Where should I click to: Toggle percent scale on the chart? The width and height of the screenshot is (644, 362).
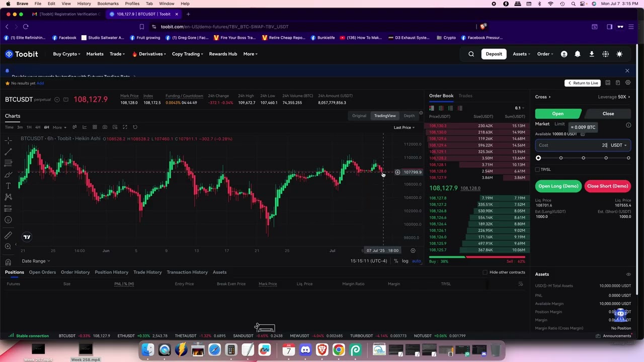coord(396,261)
